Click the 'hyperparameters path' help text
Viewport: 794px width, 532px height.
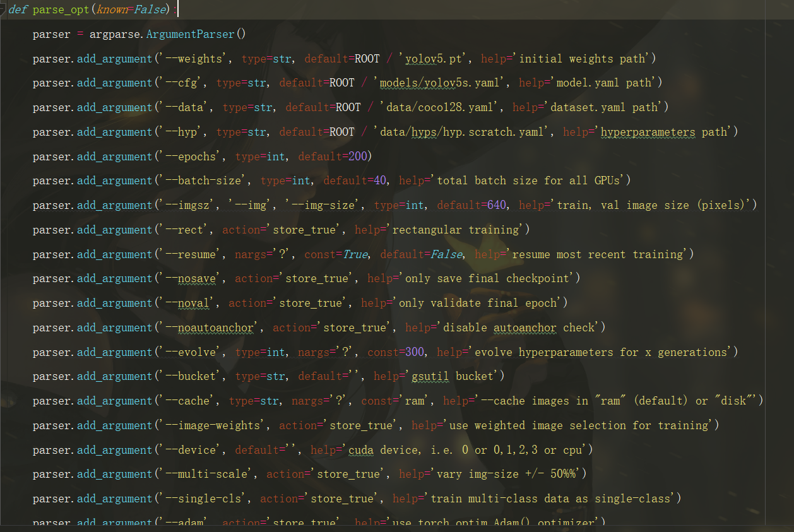click(663, 132)
